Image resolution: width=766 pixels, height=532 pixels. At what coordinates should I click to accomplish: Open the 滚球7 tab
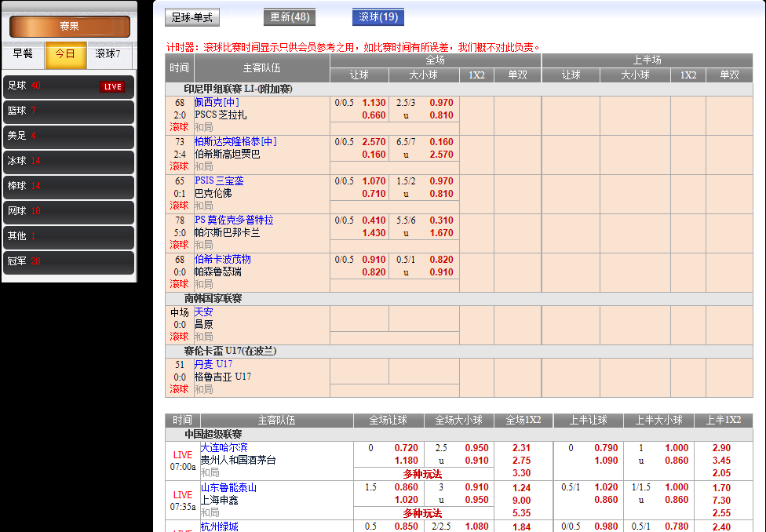[109, 53]
